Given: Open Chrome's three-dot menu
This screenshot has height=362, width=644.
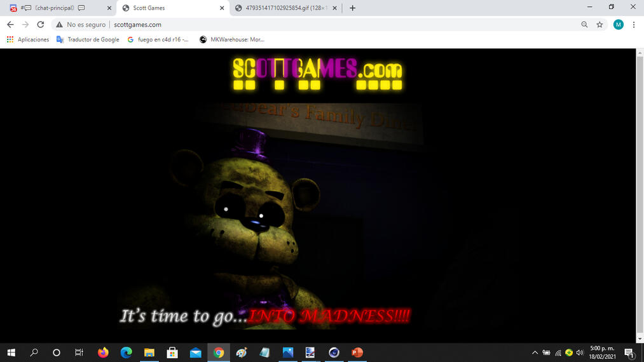Looking at the screenshot, I should [x=634, y=25].
